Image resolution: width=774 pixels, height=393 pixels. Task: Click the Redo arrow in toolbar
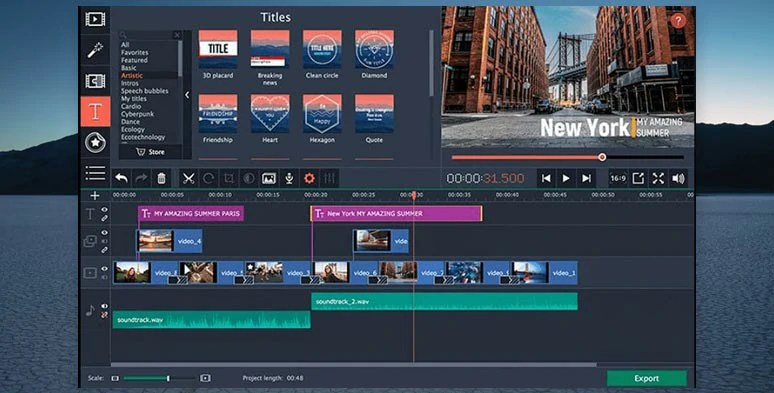142,178
